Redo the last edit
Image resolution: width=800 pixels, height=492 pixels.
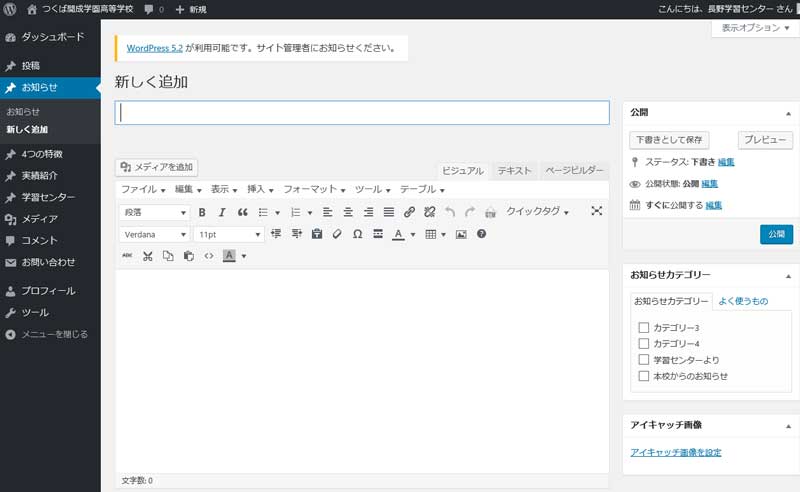click(470, 212)
